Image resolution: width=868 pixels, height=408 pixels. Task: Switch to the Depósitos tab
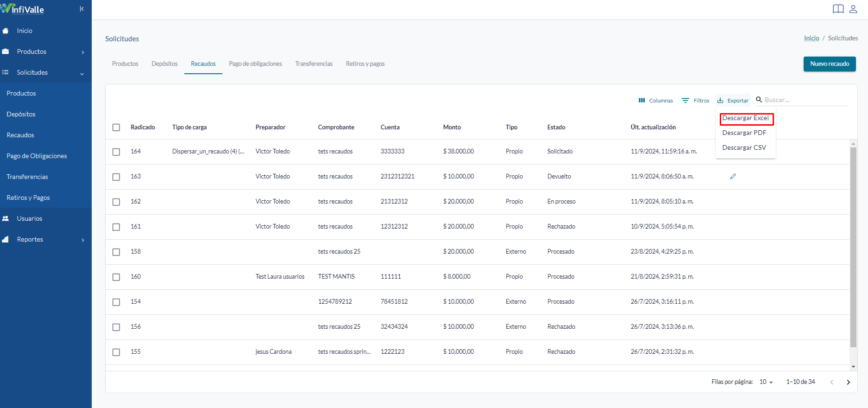pyautogui.click(x=164, y=64)
